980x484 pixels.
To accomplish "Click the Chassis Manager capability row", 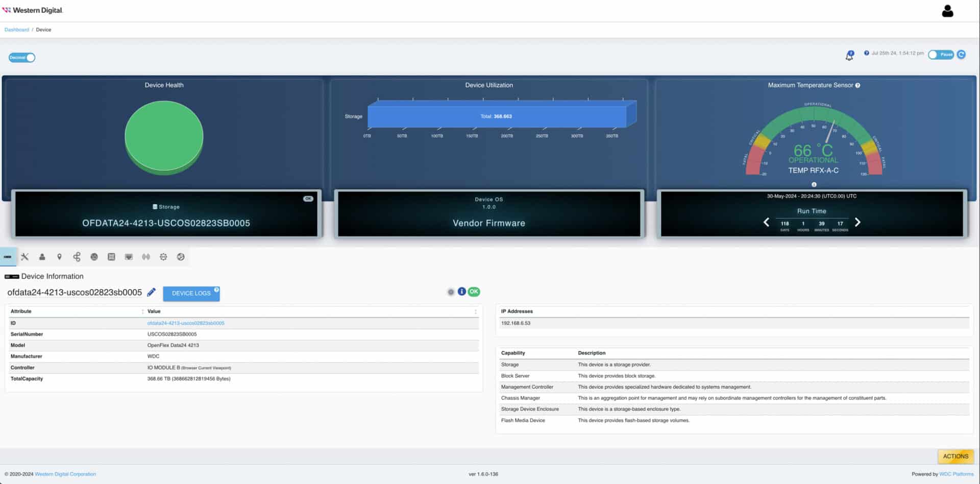I will (x=734, y=398).
